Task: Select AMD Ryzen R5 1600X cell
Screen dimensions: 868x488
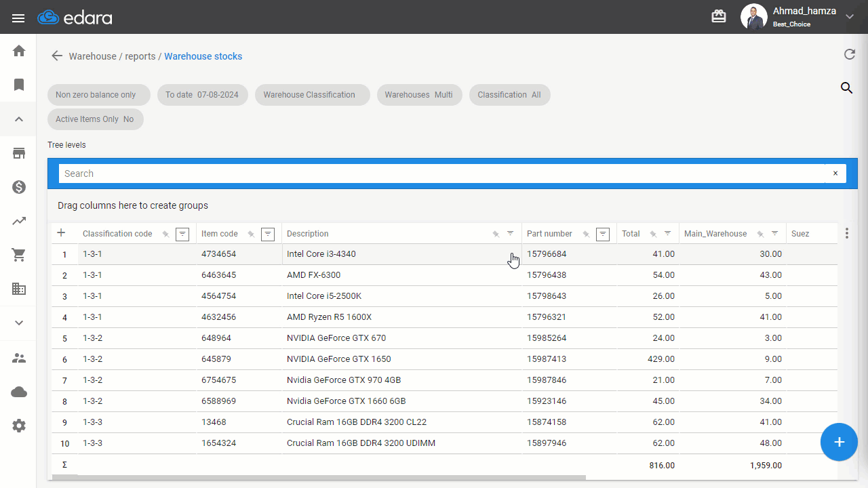Action: tap(401, 317)
